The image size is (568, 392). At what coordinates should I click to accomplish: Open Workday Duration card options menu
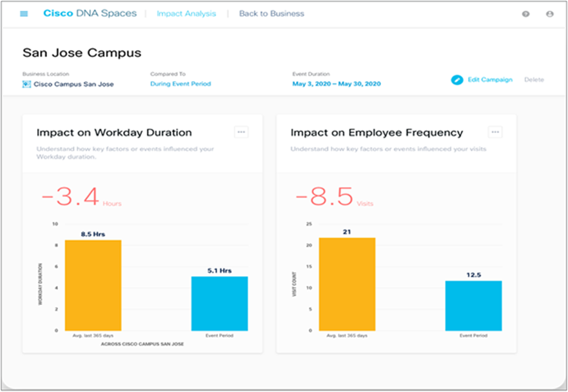[x=241, y=132]
